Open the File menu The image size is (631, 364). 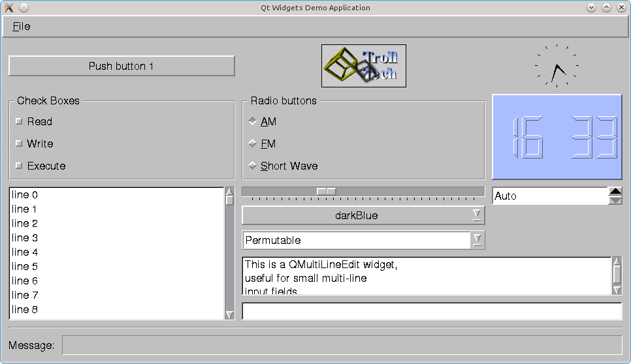point(22,27)
